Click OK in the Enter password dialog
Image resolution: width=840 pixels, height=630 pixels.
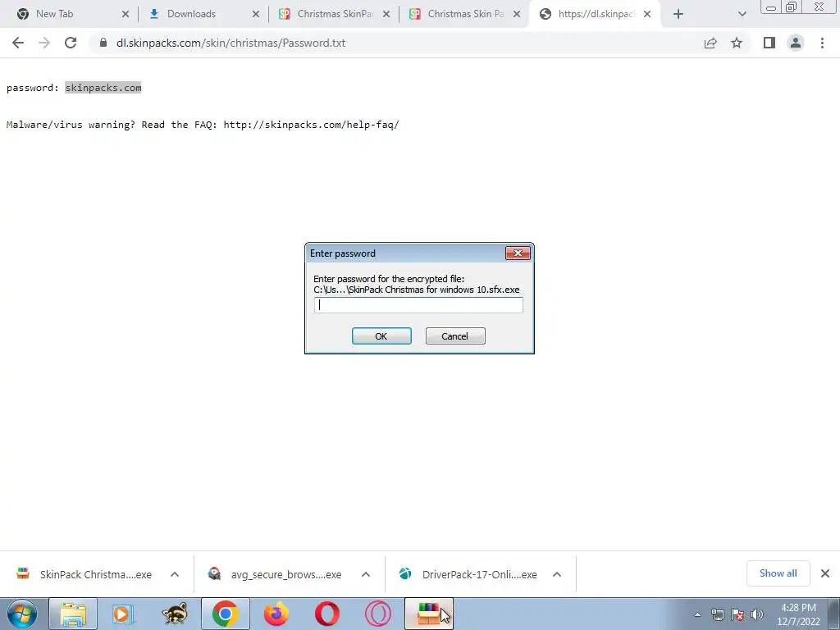(381, 336)
